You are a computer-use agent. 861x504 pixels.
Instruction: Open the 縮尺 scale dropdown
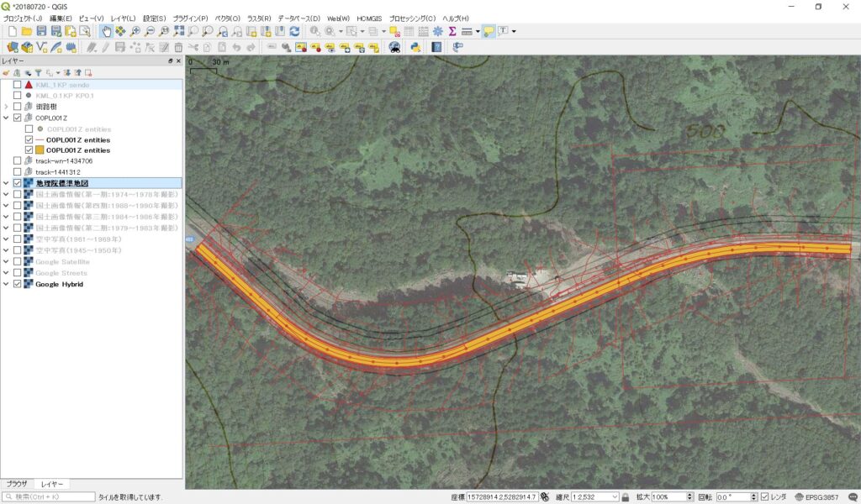point(615,497)
